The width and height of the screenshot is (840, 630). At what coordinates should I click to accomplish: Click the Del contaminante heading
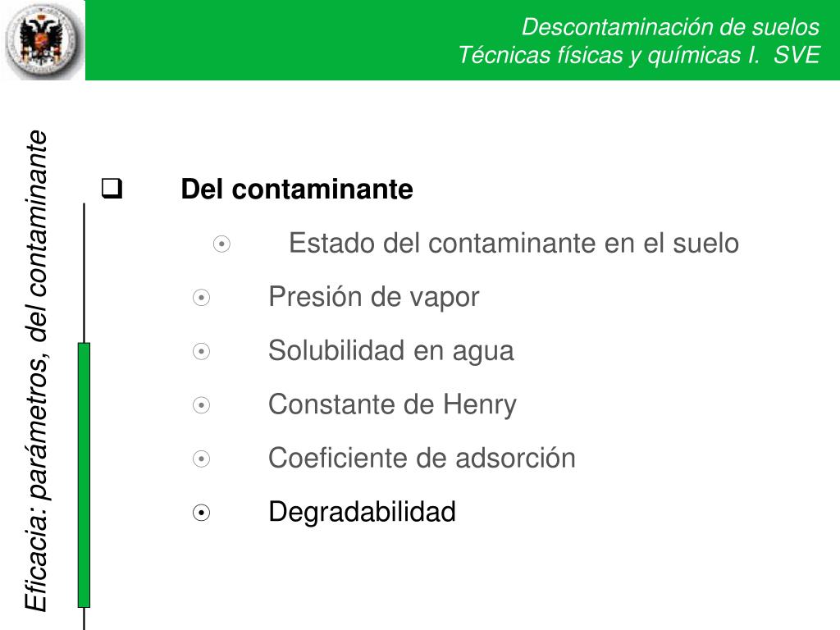[x=297, y=189]
